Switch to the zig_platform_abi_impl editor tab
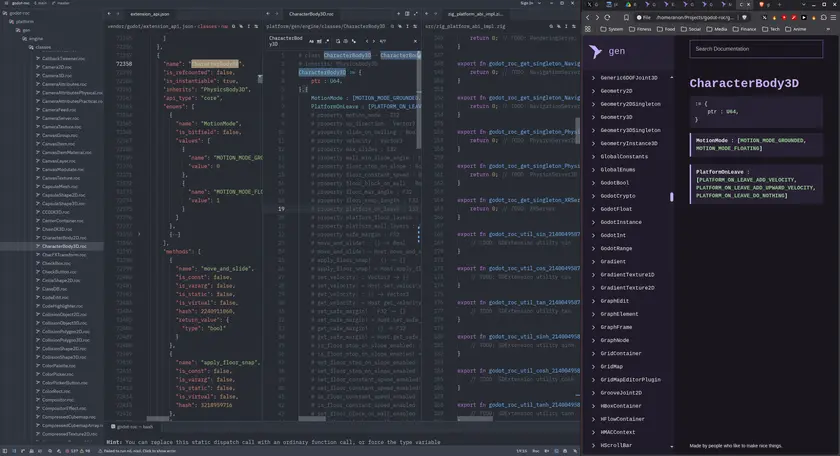The height and width of the screenshot is (456, 840). [476, 14]
